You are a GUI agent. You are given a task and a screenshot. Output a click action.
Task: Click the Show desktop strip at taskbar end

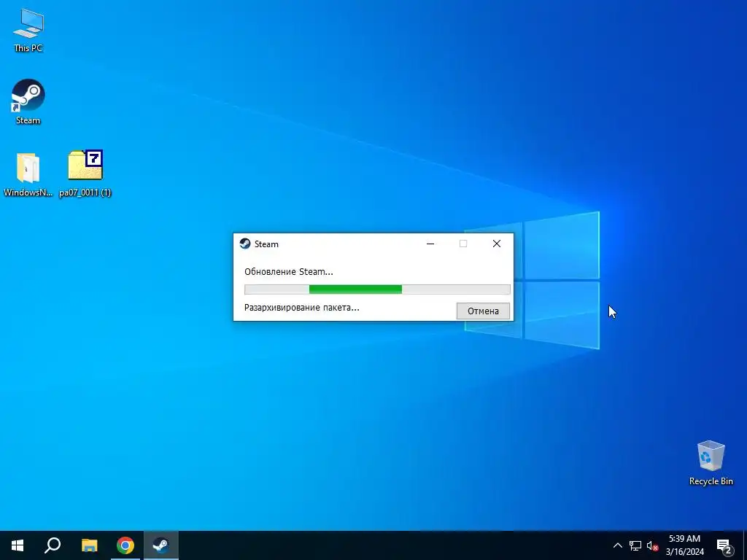click(745, 545)
